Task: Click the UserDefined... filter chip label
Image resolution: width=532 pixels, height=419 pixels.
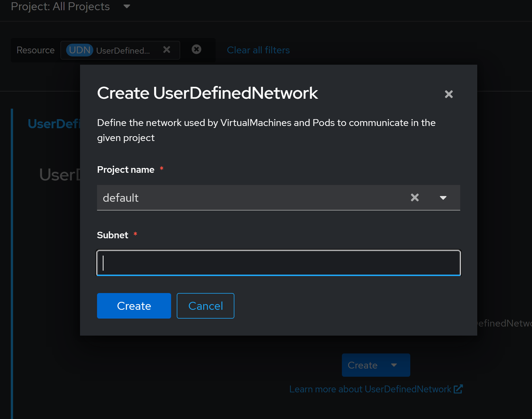Action: (x=123, y=50)
